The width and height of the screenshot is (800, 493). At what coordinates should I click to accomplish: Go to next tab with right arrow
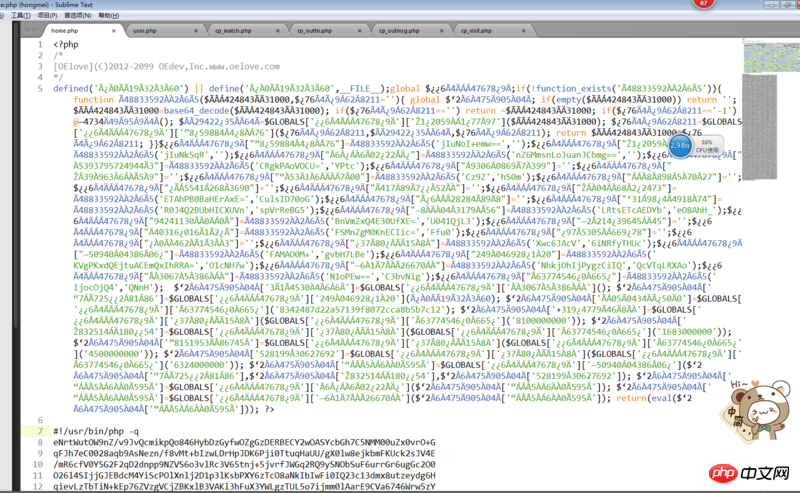pos(34,30)
